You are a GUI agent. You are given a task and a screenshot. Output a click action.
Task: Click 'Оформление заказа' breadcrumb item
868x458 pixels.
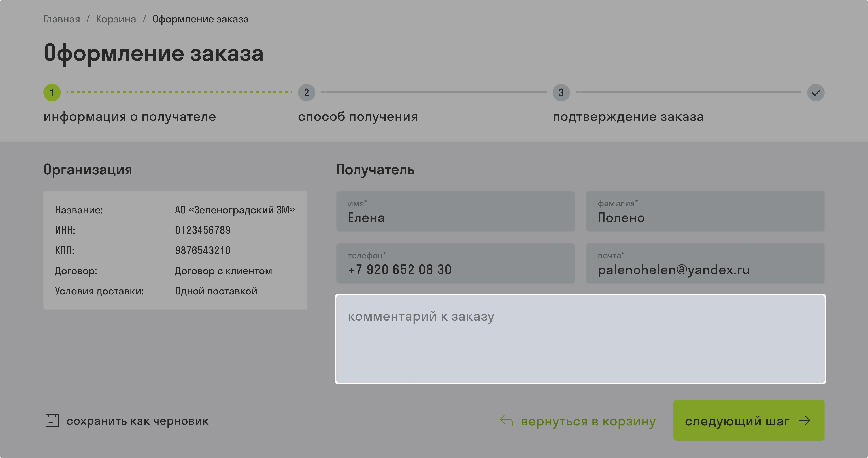201,19
